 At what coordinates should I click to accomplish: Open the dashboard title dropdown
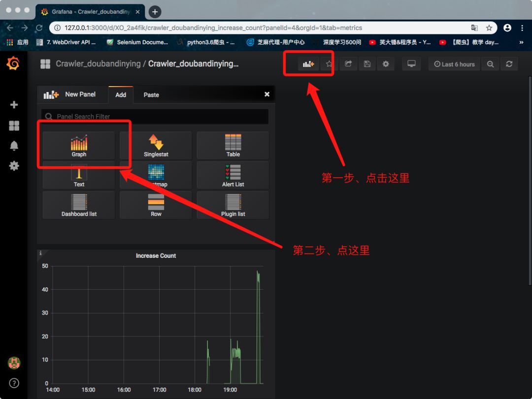coord(194,64)
